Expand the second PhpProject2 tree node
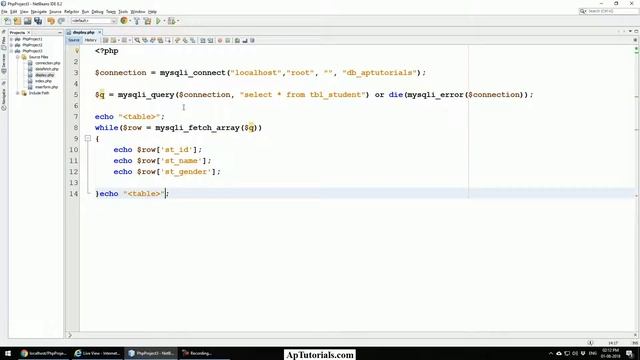This screenshot has width=640, height=360. click(11, 45)
